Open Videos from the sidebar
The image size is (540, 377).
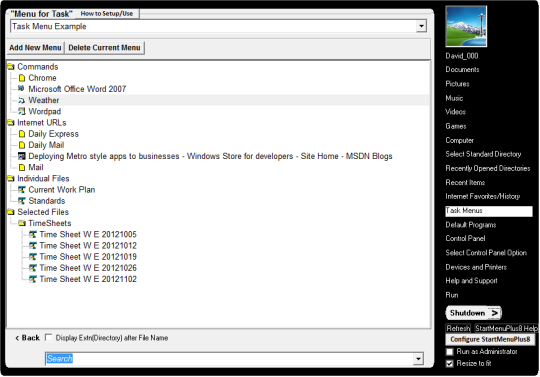pos(455,112)
